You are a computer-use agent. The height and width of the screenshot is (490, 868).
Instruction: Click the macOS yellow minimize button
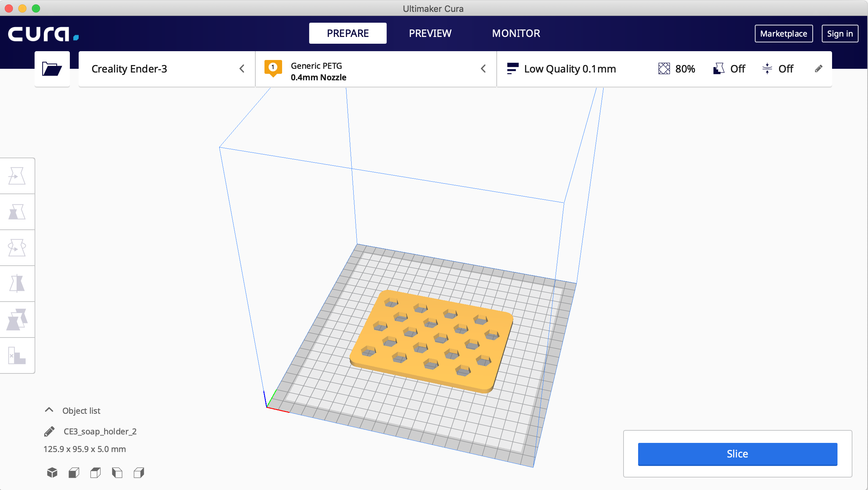pyautogui.click(x=22, y=8)
